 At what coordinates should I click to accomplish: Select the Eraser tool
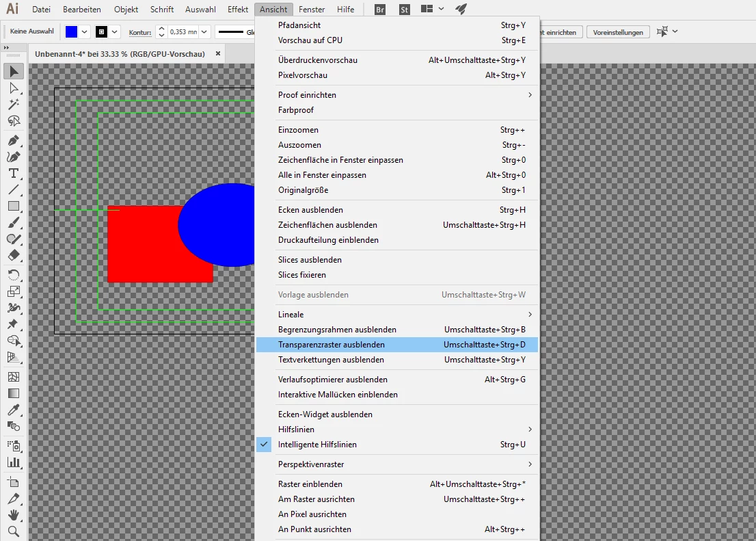pyautogui.click(x=14, y=255)
